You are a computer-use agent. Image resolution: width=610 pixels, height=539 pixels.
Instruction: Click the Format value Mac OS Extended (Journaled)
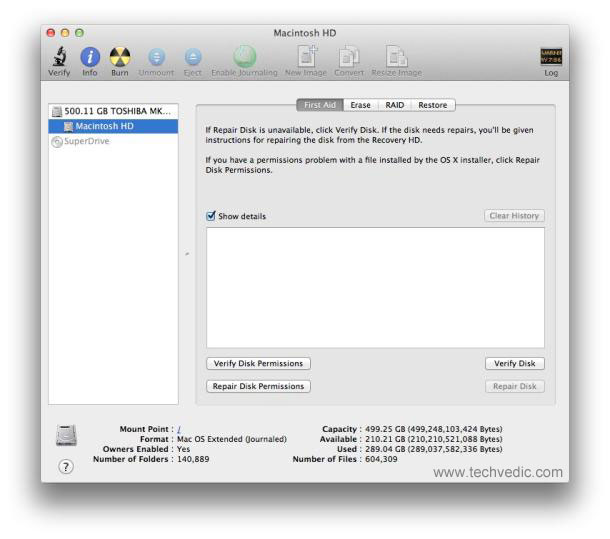pos(232,439)
